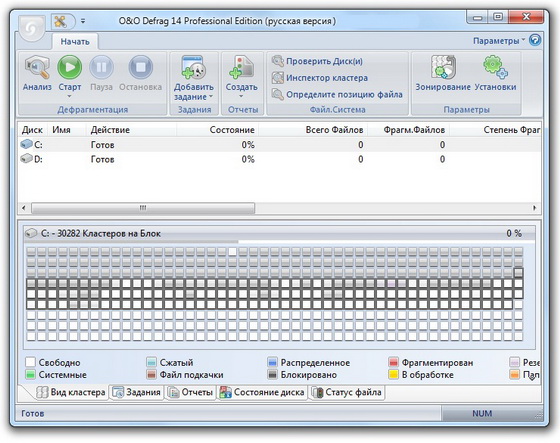The height and width of the screenshot is (443, 560).
Task: Expand the Старт dropdown arrow
Action: pos(70,96)
